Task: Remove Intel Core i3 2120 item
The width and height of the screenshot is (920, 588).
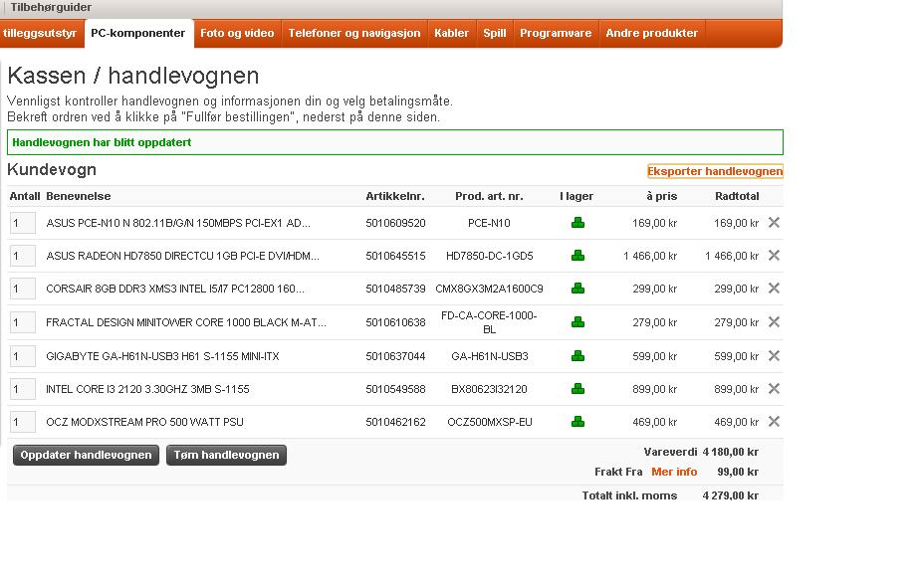Action: coord(774,389)
